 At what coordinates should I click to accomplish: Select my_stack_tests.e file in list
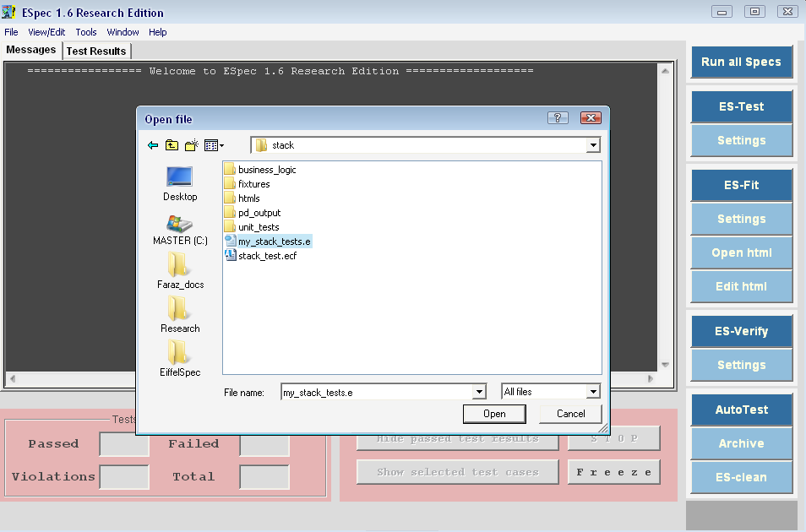click(x=268, y=242)
